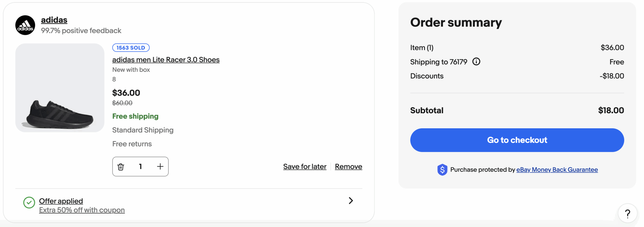Image resolution: width=644 pixels, height=227 pixels.
Task: Click the shipping info icon
Action: [476, 62]
